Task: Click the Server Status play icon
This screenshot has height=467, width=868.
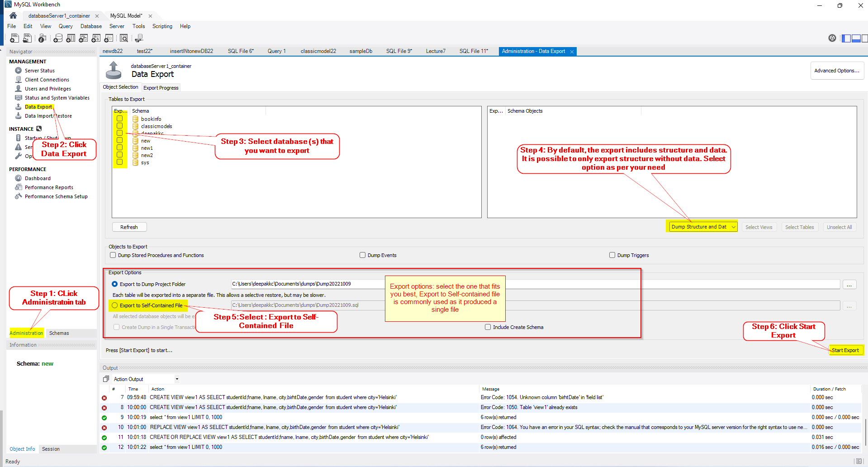Action: tap(19, 71)
